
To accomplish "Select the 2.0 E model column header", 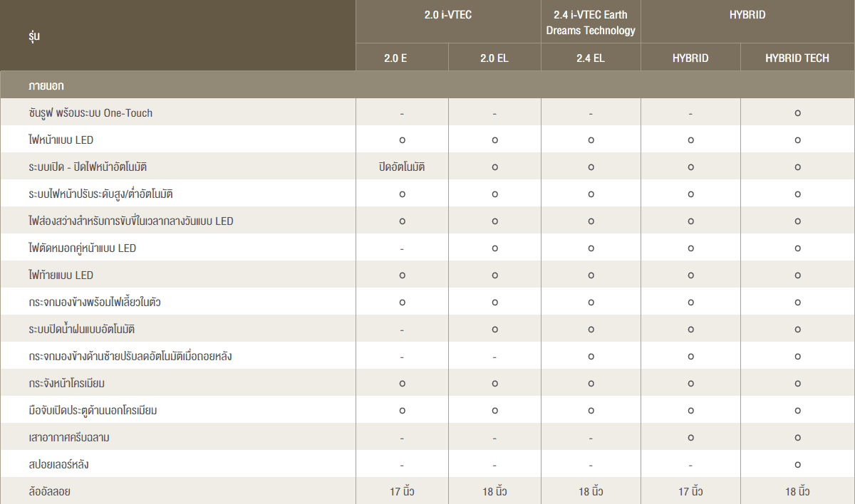I will 402,58.
